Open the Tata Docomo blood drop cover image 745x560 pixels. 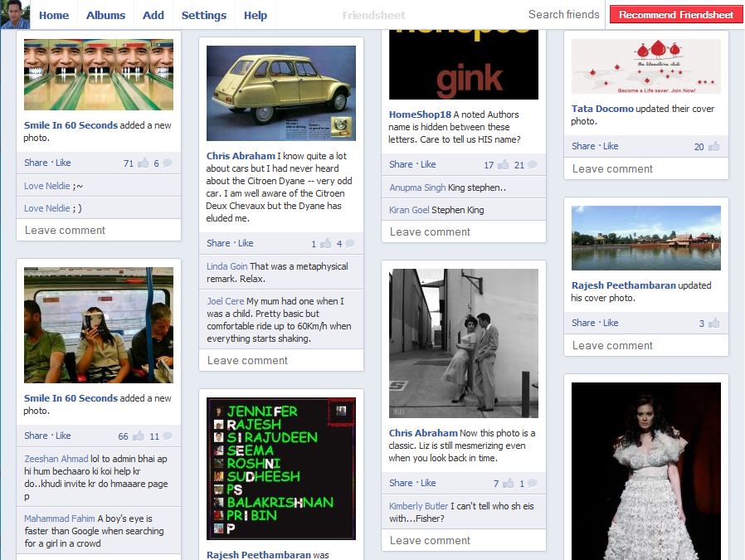click(x=646, y=66)
